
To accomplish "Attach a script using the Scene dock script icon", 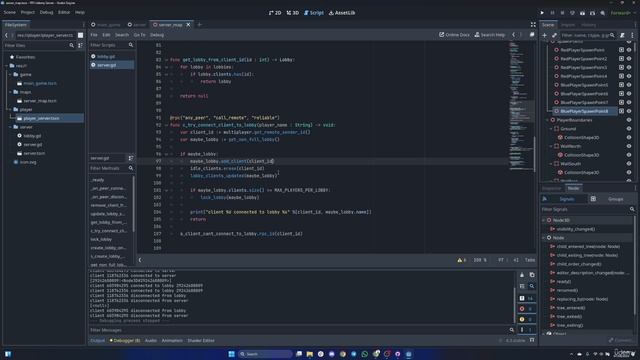I will point(622,36).
